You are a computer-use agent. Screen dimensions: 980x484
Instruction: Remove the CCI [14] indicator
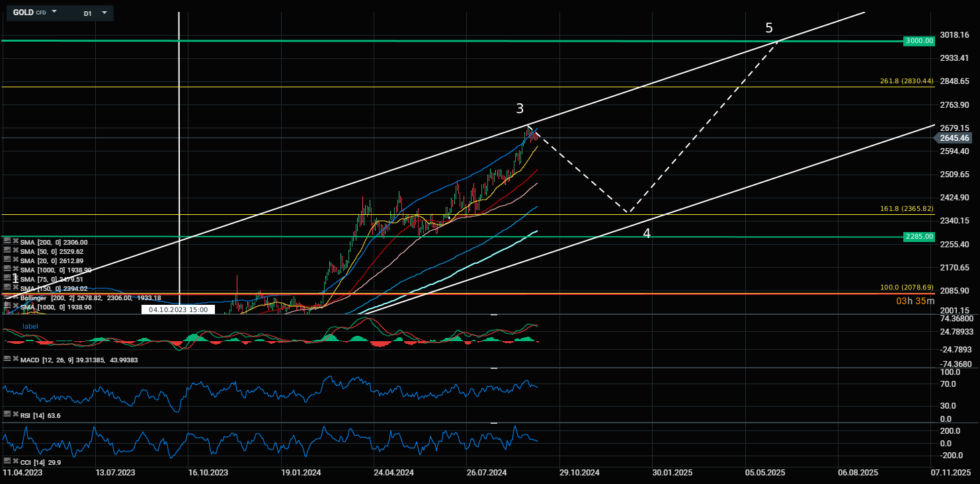coord(14,461)
